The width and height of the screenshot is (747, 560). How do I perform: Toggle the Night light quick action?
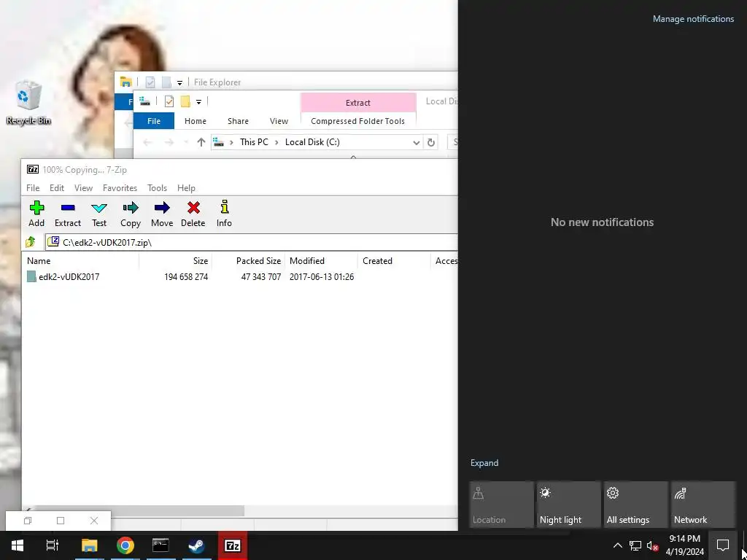point(568,505)
